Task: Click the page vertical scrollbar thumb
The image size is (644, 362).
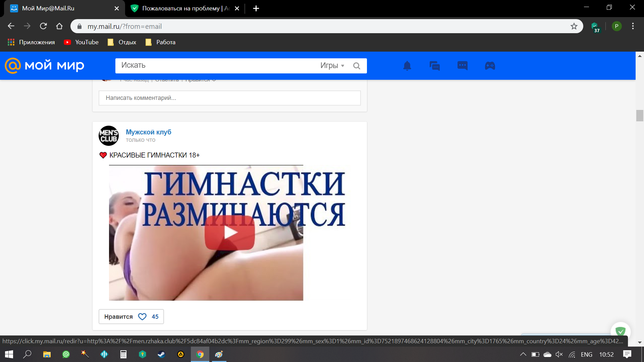Action: click(x=640, y=116)
